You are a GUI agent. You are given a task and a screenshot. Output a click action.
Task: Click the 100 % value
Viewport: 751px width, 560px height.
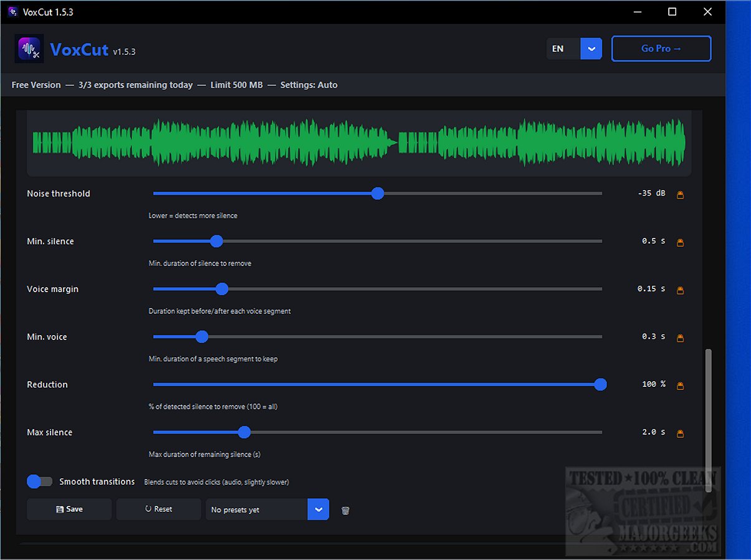654,384
